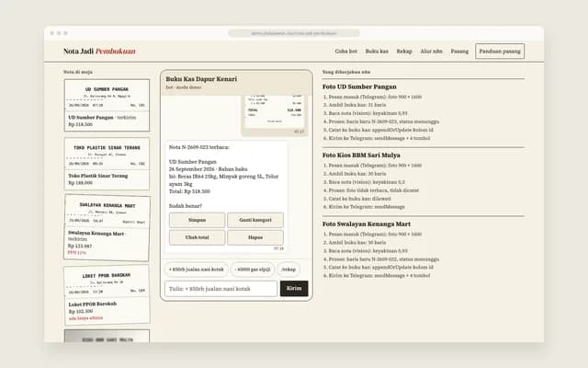Click the Ganti kategori button

(255, 220)
